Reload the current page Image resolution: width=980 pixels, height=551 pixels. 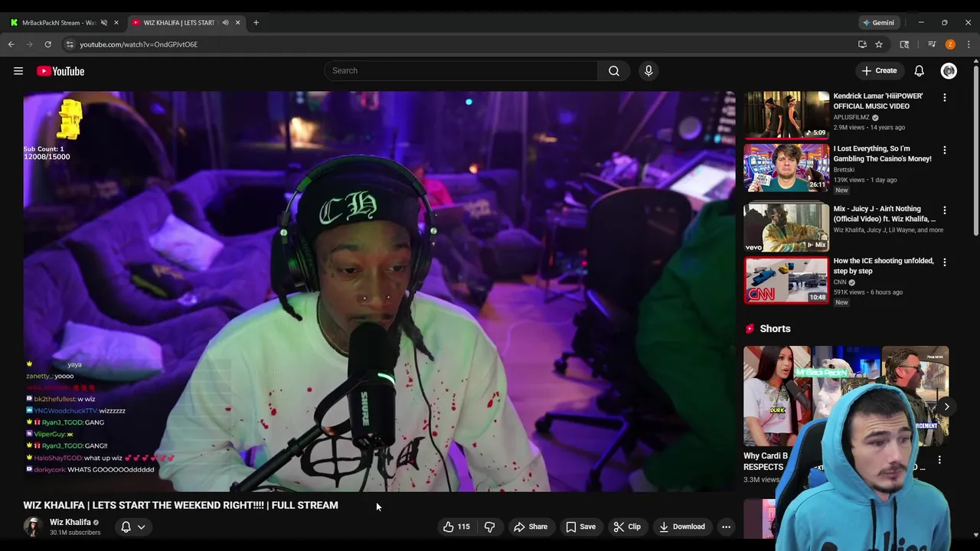tap(47, 44)
